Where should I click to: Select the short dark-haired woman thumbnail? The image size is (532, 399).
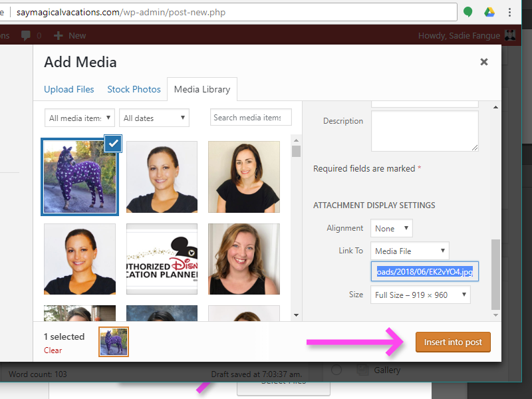(244, 177)
